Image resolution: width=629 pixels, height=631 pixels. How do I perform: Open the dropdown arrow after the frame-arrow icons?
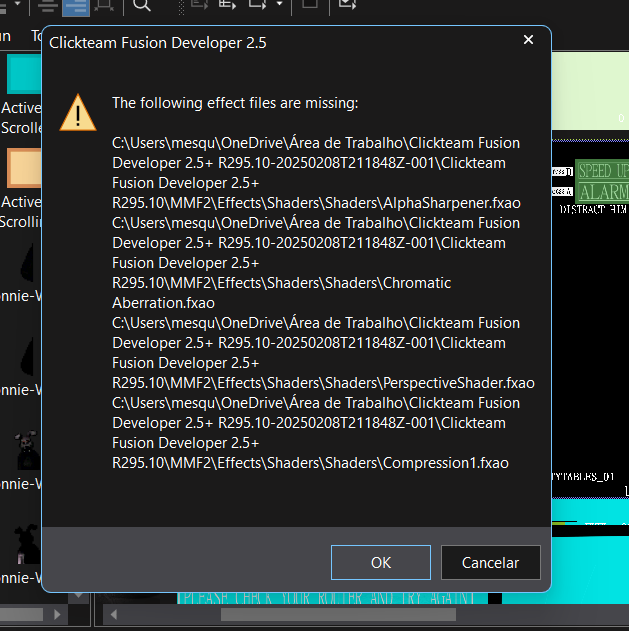coord(280,4)
